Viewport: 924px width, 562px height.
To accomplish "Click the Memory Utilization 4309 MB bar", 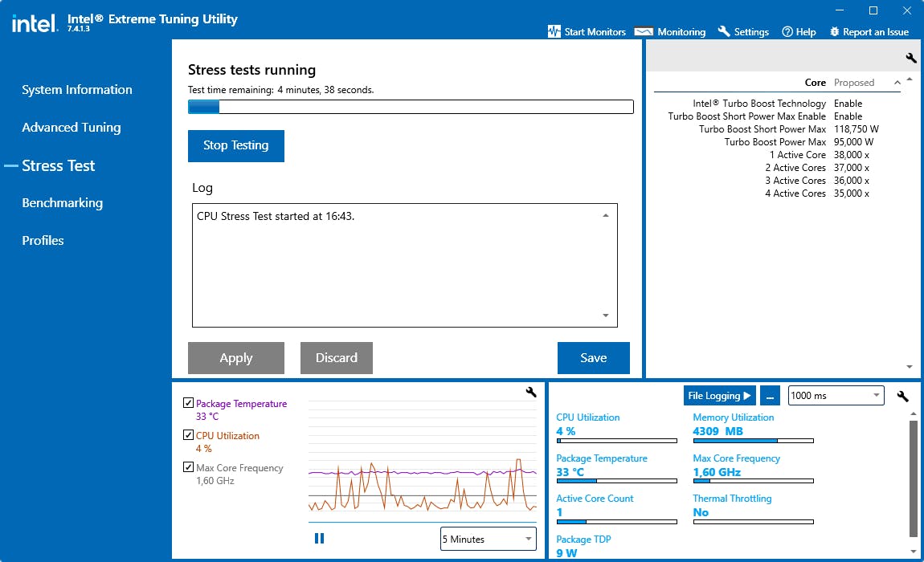I will [x=753, y=441].
